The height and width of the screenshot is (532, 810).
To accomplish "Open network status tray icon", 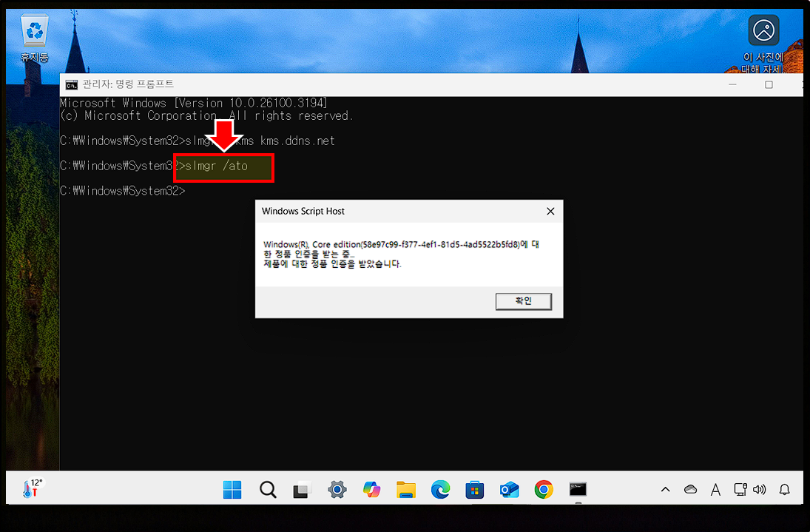I will [740, 489].
